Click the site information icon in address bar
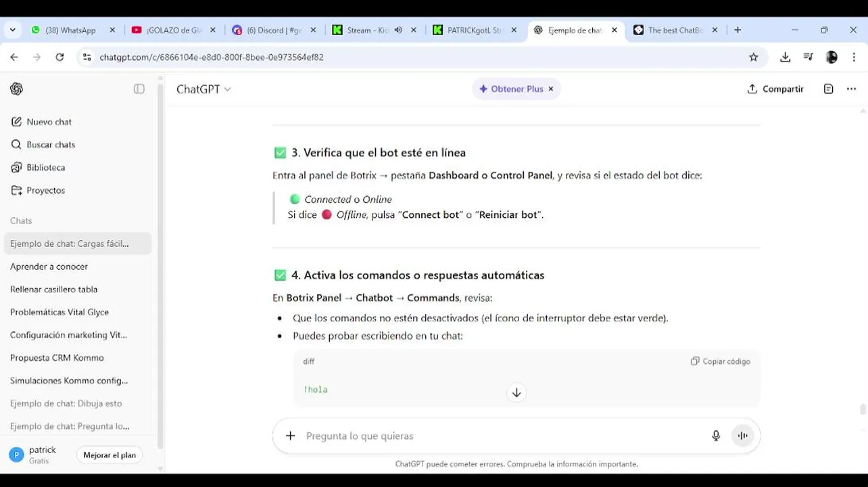Image resolution: width=868 pixels, height=487 pixels. pyautogui.click(x=87, y=57)
